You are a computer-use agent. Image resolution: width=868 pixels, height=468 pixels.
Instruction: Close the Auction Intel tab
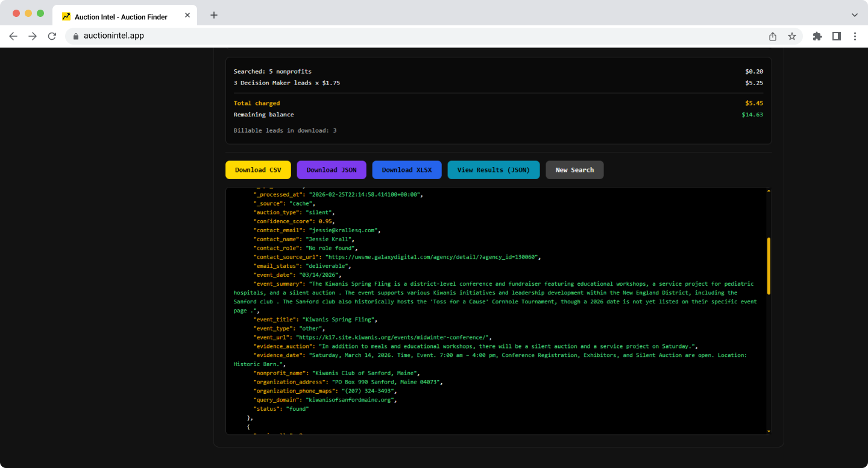(x=187, y=16)
